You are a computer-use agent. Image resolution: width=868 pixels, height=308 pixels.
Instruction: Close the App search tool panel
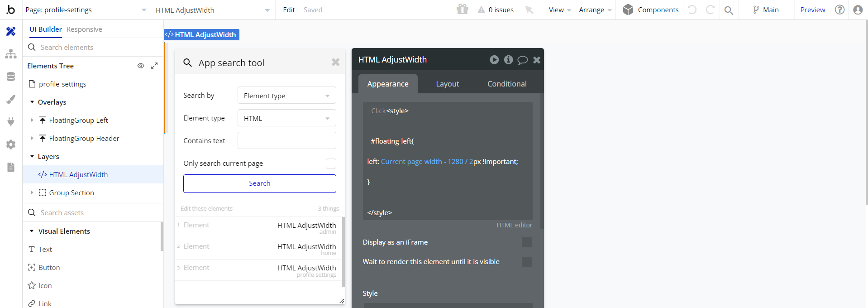[x=335, y=62]
